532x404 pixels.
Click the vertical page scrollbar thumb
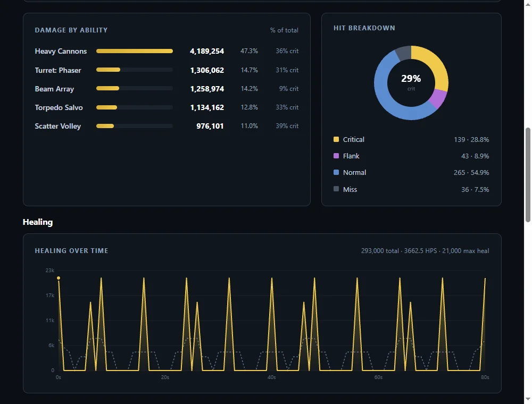pos(528,175)
